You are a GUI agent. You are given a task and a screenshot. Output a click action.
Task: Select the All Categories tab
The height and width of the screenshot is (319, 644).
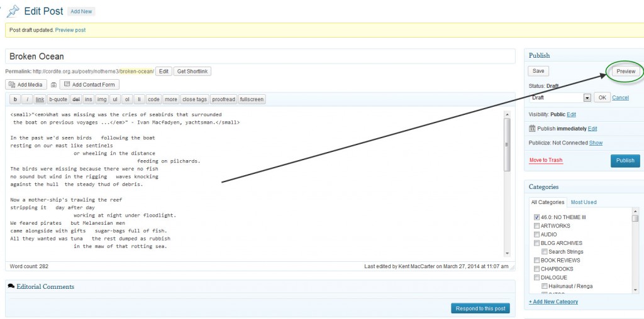tap(547, 202)
